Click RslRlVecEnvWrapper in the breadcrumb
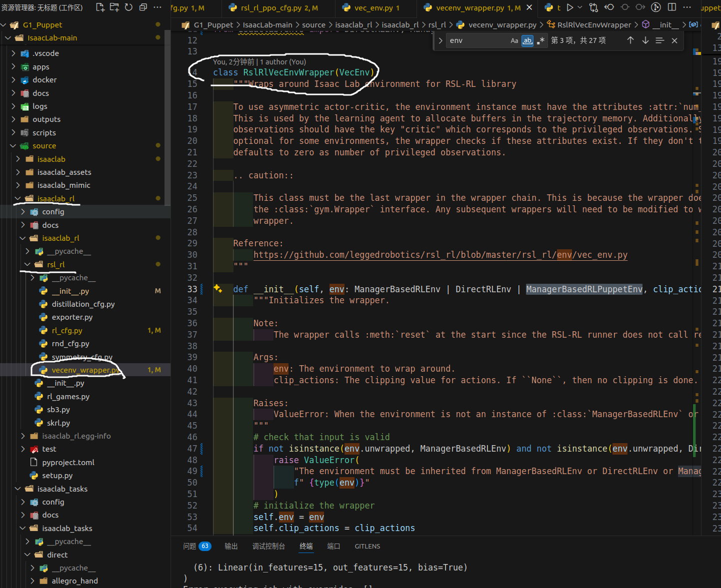 [x=594, y=25]
